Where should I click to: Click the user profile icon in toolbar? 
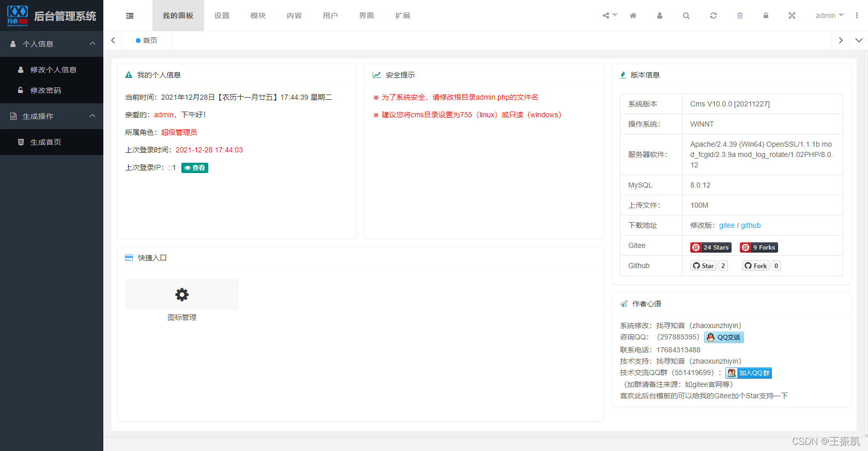point(660,16)
